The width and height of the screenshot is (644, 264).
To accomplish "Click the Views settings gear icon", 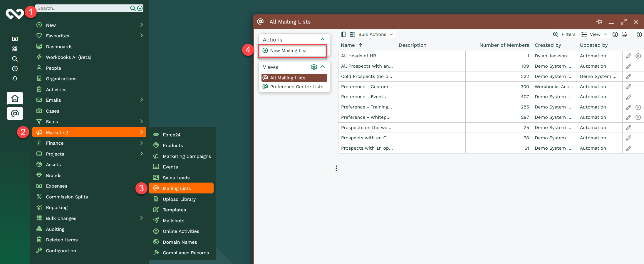I will [x=314, y=67].
